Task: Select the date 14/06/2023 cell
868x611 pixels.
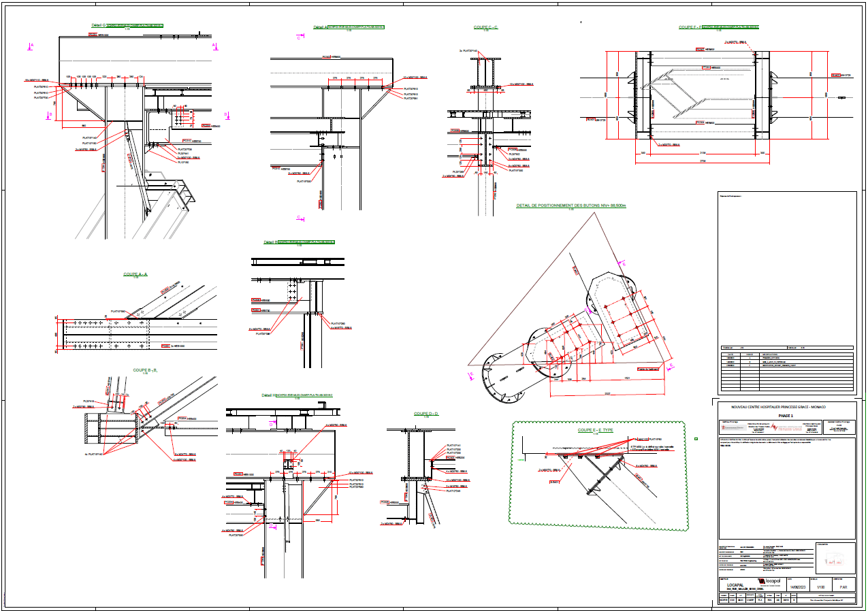Action: tap(797, 586)
